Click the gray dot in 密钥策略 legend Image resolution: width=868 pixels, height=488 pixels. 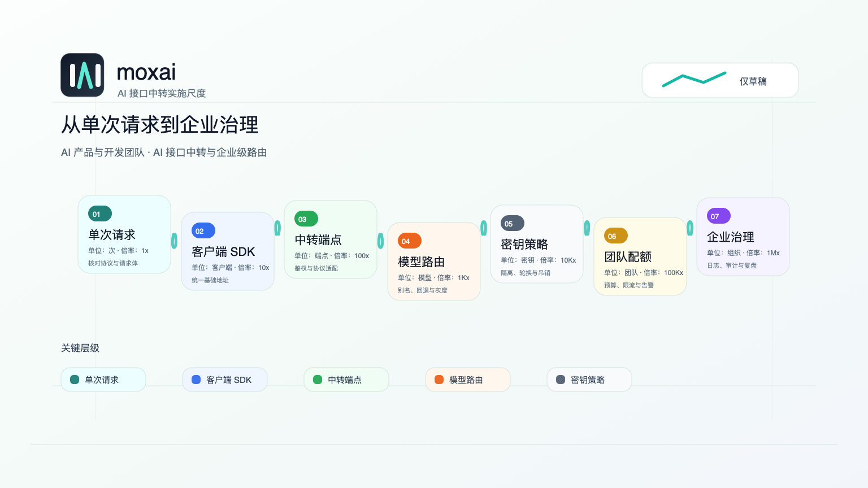pyautogui.click(x=561, y=380)
